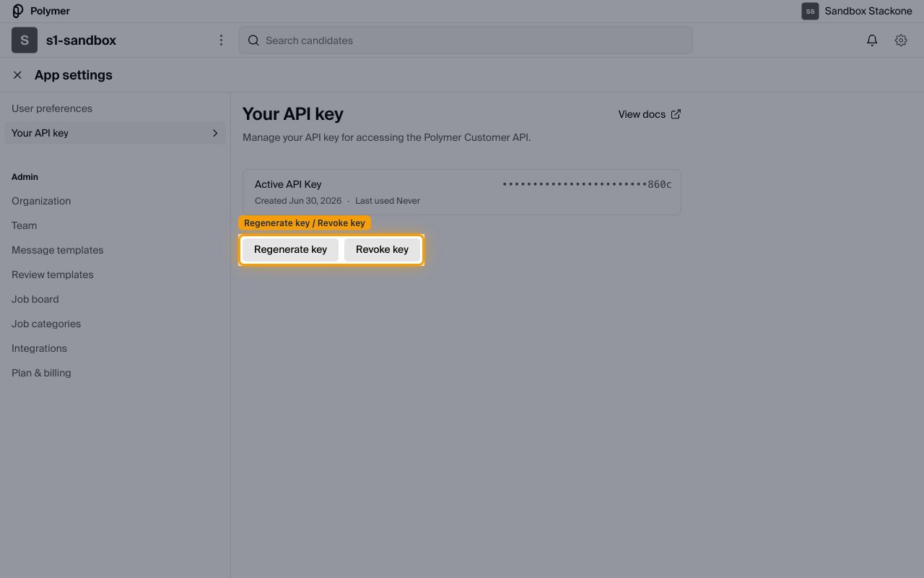924x578 pixels.
Task: Open Job categories
Action: (46, 324)
